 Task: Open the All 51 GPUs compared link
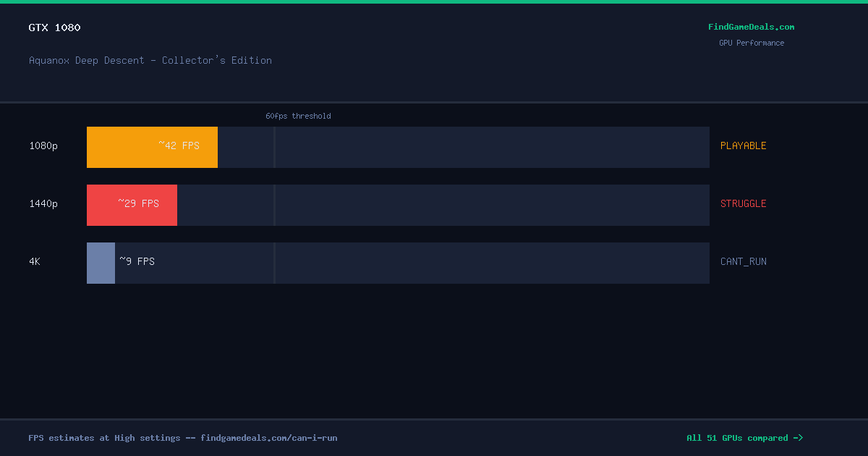pyautogui.click(x=744, y=438)
